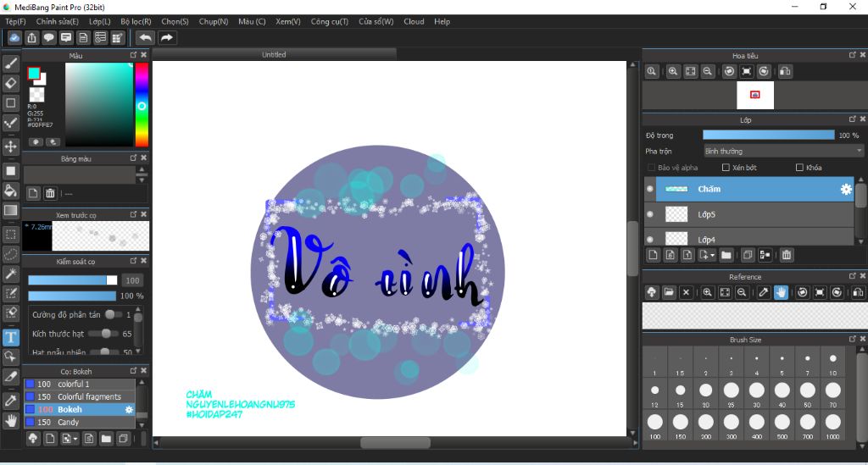Undock the Brush Size panel

point(853,339)
